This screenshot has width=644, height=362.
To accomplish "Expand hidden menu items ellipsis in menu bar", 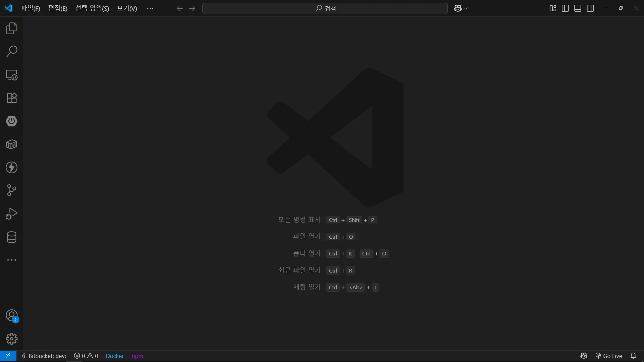I will [x=150, y=8].
